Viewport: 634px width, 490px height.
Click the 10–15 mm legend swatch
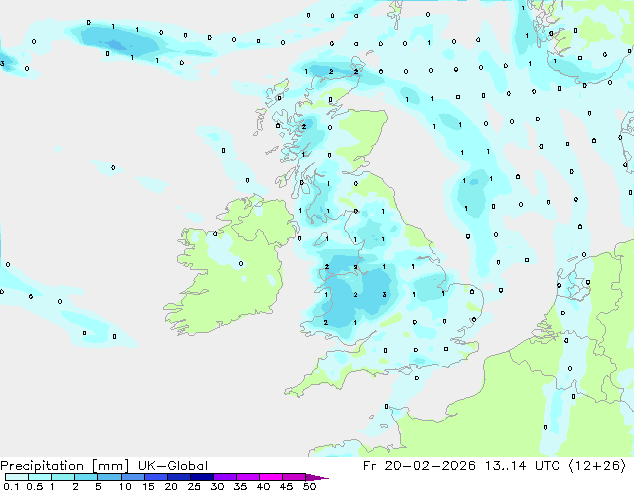pos(132,477)
